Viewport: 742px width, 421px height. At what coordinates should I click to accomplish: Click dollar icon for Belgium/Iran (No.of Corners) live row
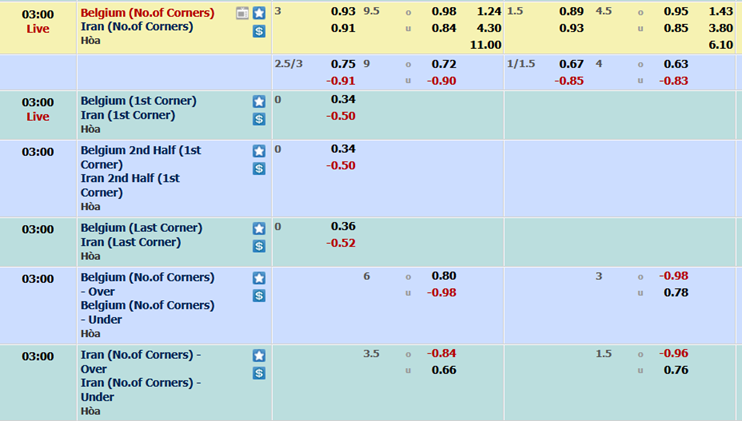259,31
